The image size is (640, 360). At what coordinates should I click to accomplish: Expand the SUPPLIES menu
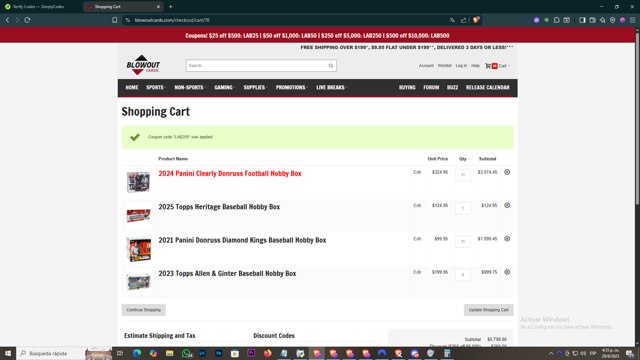(255, 87)
